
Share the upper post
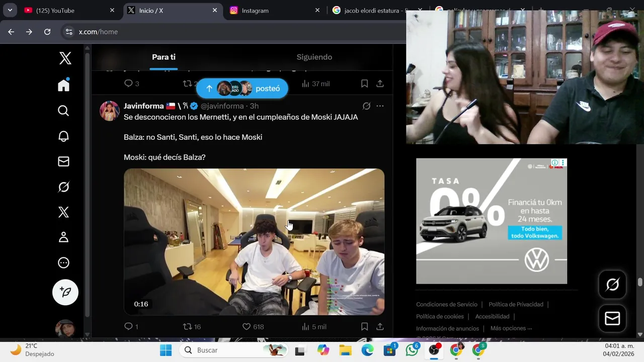(380, 83)
